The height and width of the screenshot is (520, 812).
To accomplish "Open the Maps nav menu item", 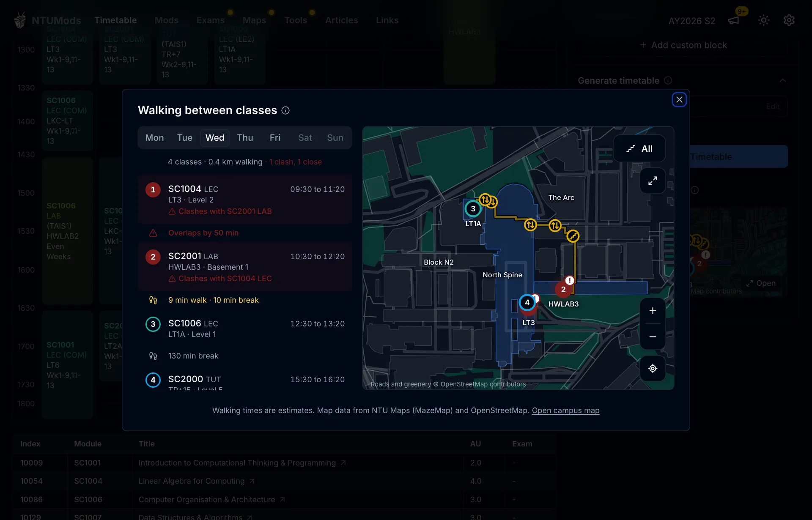I will coord(254,20).
